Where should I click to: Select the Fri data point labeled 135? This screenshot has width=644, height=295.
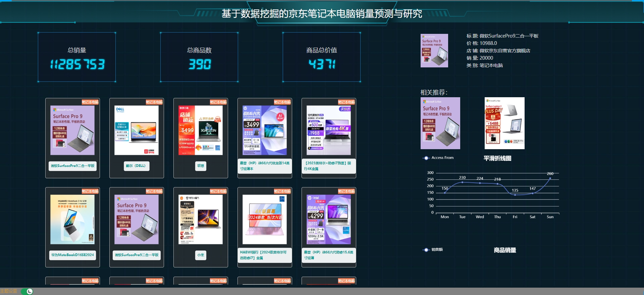(515, 195)
